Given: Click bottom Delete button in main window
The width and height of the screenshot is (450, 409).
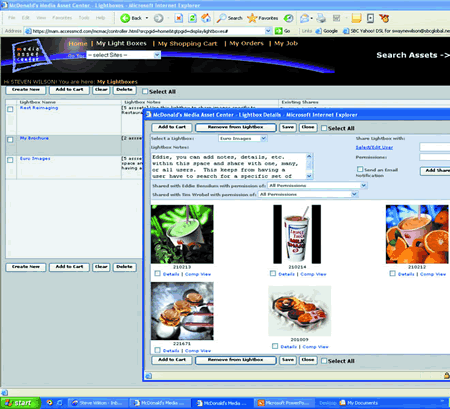Looking at the screenshot, I should (x=125, y=267).
